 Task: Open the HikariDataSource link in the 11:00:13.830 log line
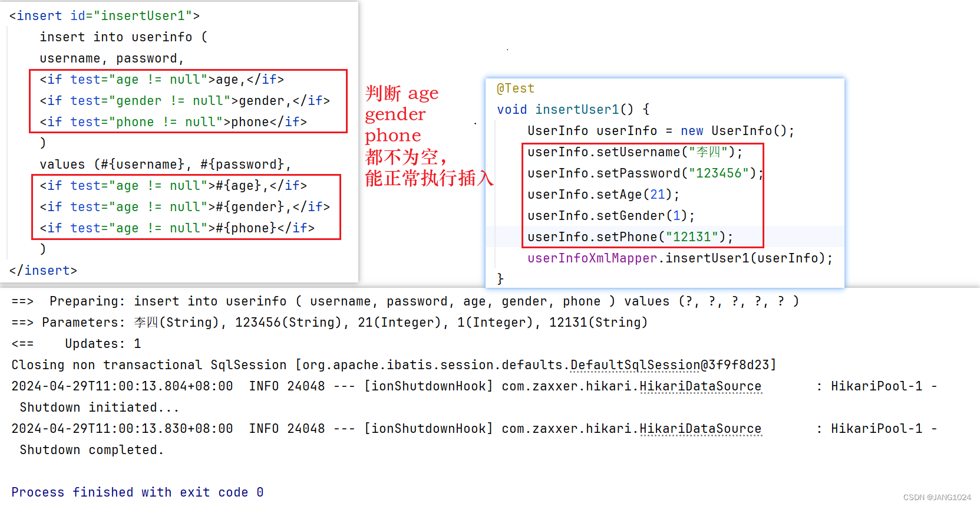point(701,429)
